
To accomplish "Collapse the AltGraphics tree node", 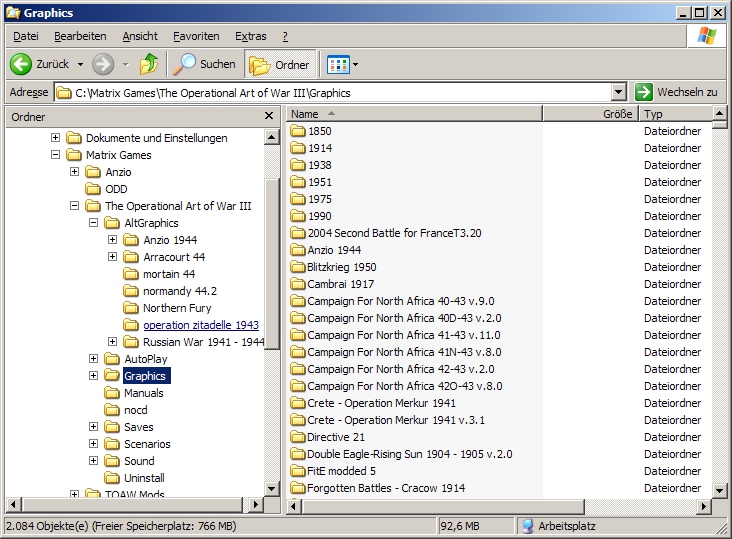I will (93, 223).
